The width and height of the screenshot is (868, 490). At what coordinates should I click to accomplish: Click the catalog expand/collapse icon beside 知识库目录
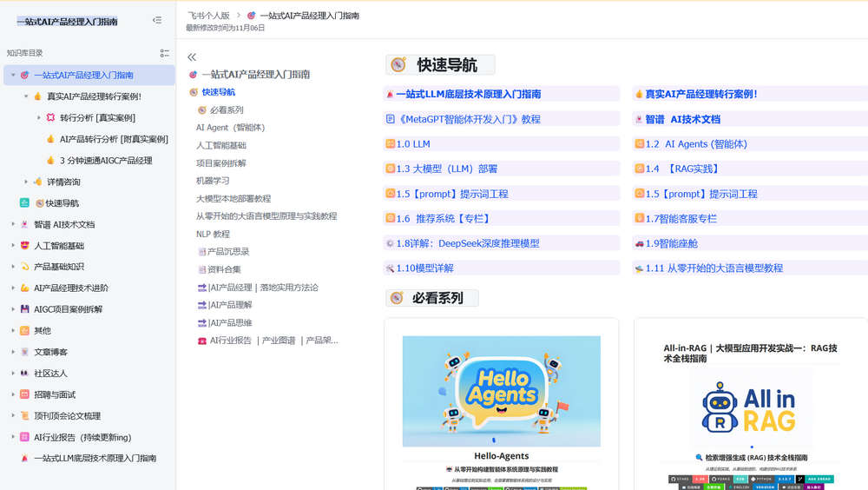[164, 53]
